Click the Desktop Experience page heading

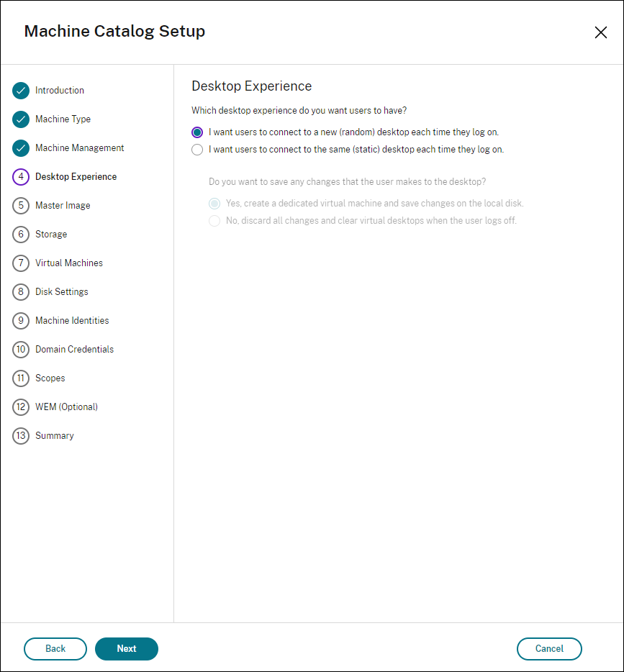(252, 86)
